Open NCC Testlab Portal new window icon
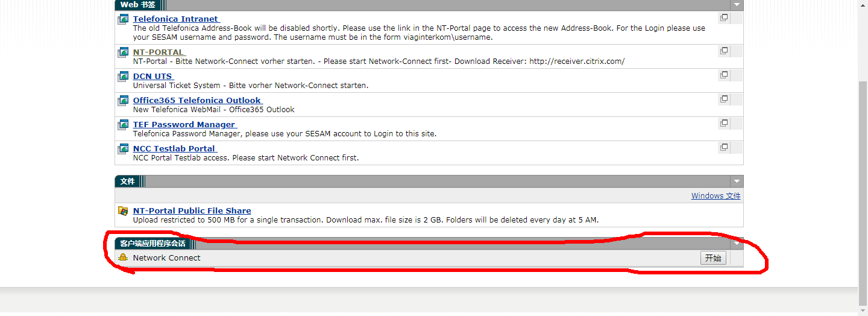 [x=724, y=147]
